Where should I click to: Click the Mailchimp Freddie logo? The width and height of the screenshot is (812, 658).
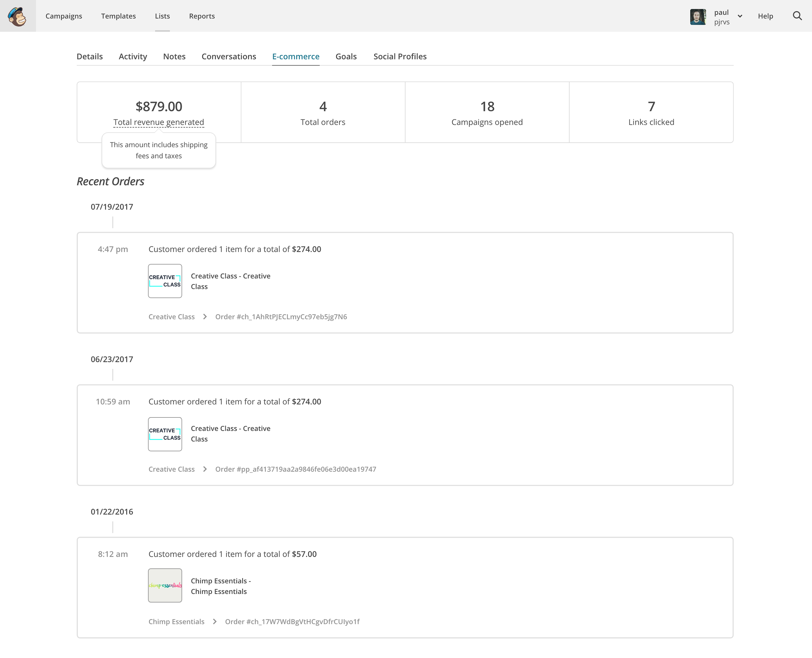(x=17, y=16)
